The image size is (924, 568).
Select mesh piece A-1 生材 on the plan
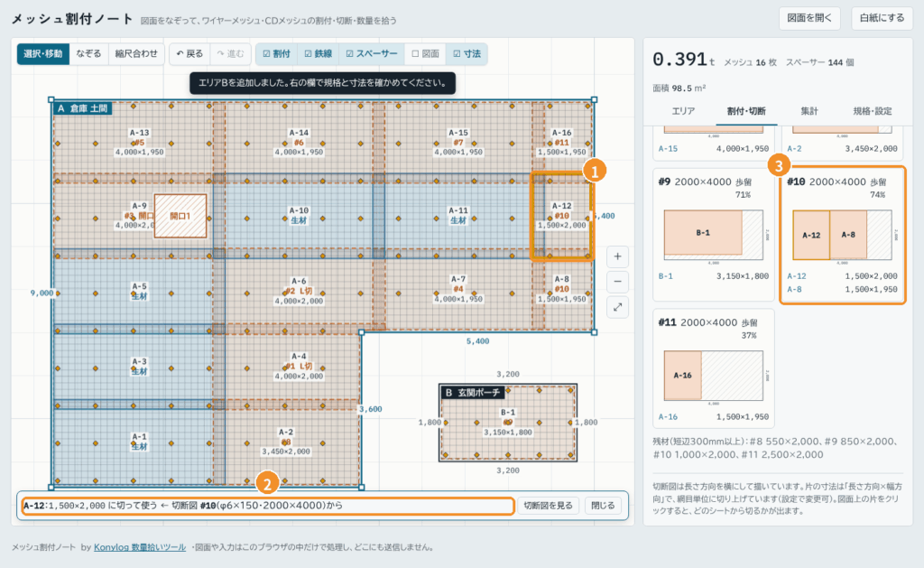(139, 442)
